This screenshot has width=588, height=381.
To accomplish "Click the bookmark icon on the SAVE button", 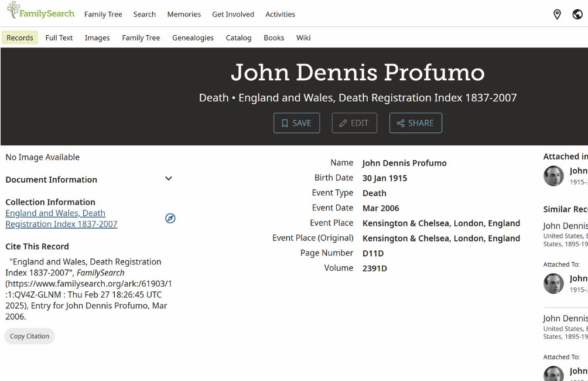I will tap(285, 123).
